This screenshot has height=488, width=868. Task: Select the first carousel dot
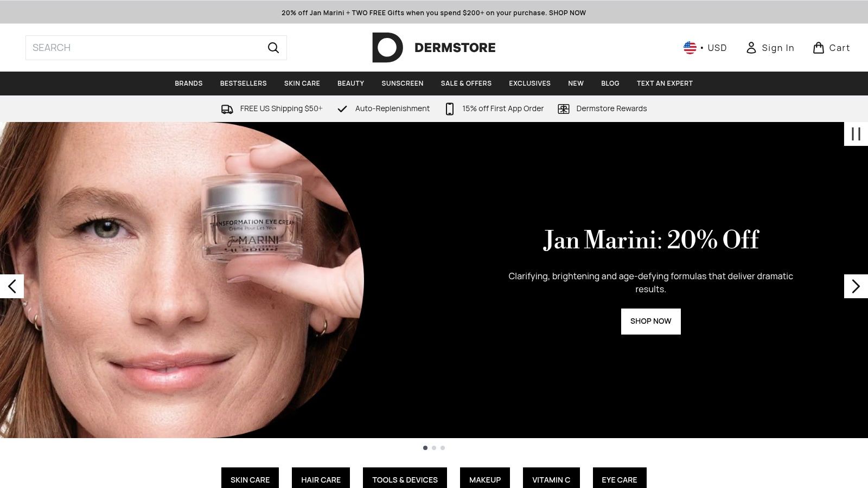pos(425,448)
